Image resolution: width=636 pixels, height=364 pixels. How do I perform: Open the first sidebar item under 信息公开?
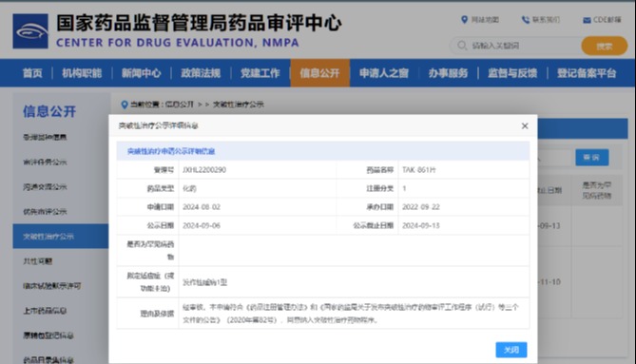click(45, 137)
